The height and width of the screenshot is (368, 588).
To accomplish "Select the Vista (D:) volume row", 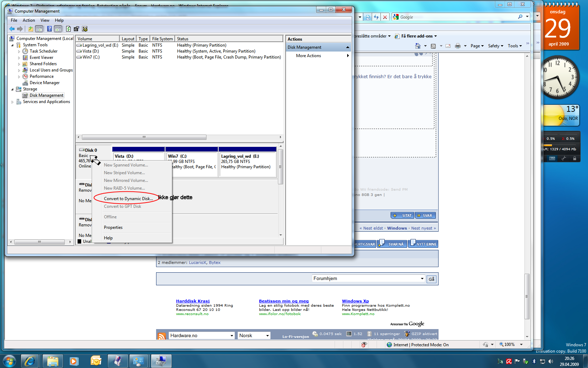I will (179, 51).
